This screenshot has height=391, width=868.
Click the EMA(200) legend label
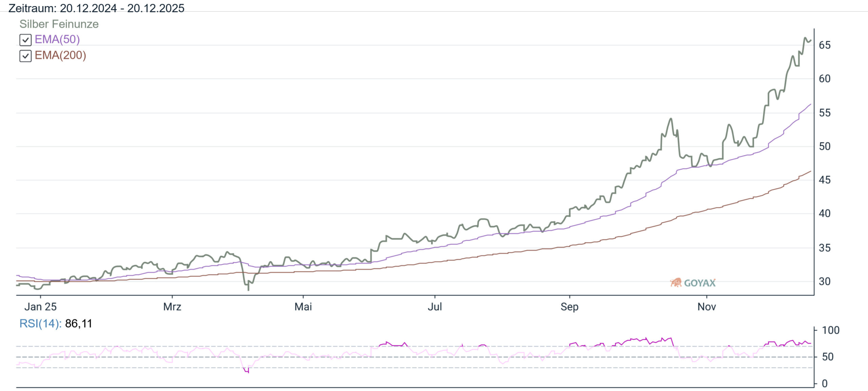(60, 55)
